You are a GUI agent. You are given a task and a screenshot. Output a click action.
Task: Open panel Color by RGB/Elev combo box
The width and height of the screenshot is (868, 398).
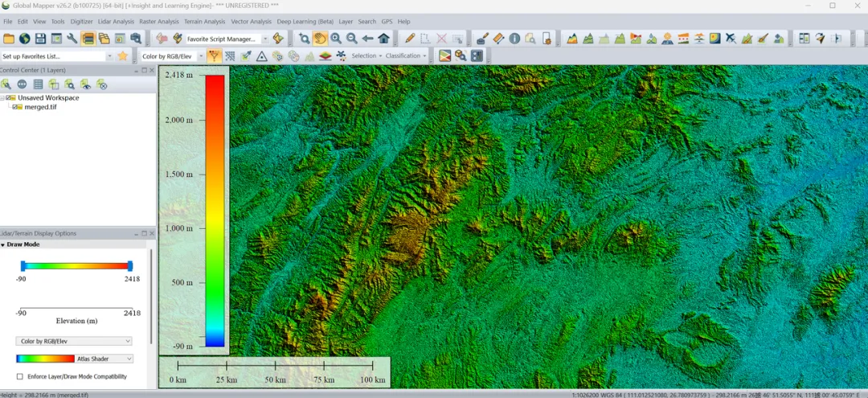point(74,341)
